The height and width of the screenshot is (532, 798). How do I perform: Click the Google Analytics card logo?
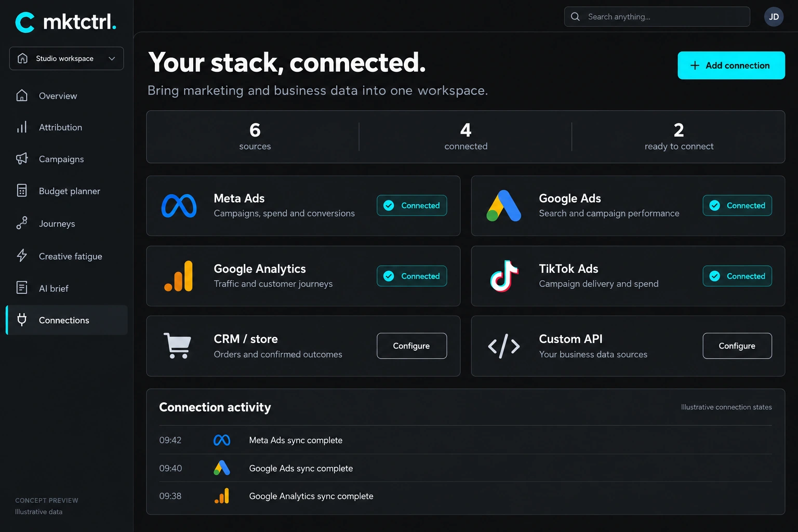pyautogui.click(x=179, y=276)
